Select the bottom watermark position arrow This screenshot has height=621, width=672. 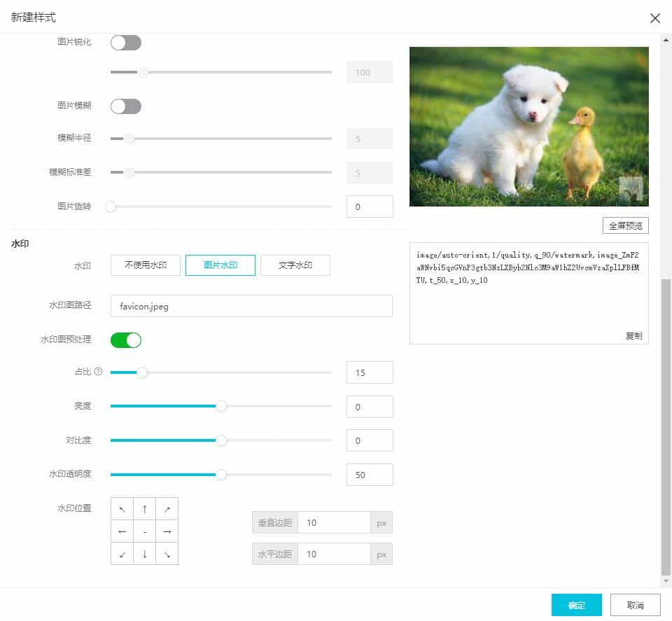pyautogui.click(x=145, y=553)
